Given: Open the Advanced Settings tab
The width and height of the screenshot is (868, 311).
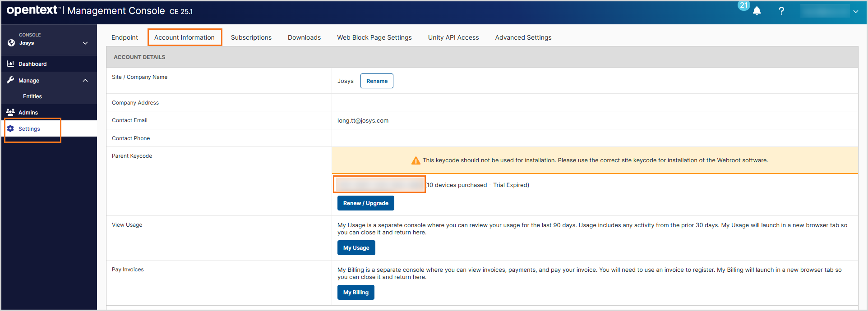Looking at the screenshot, I should tap(523, 37).
